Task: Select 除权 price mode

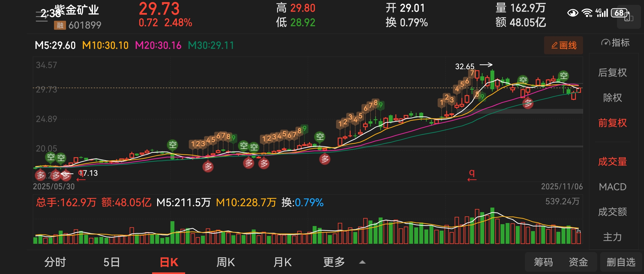Action: coord(612,98)
